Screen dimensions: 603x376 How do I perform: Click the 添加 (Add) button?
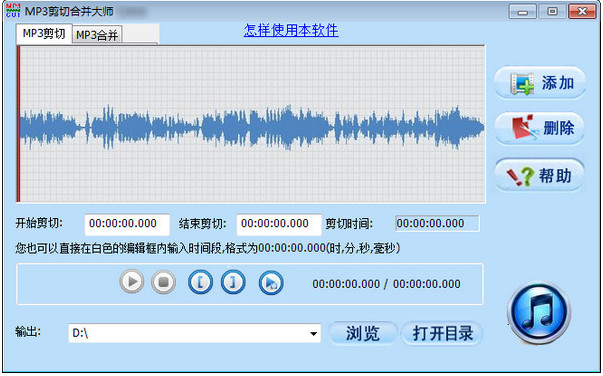click(x=540, y=83)
